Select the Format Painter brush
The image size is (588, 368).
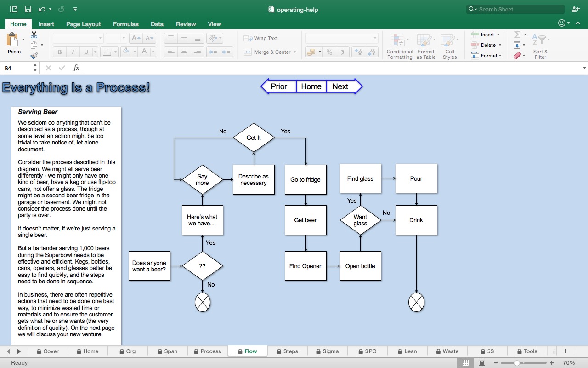(x=34, y=56)
